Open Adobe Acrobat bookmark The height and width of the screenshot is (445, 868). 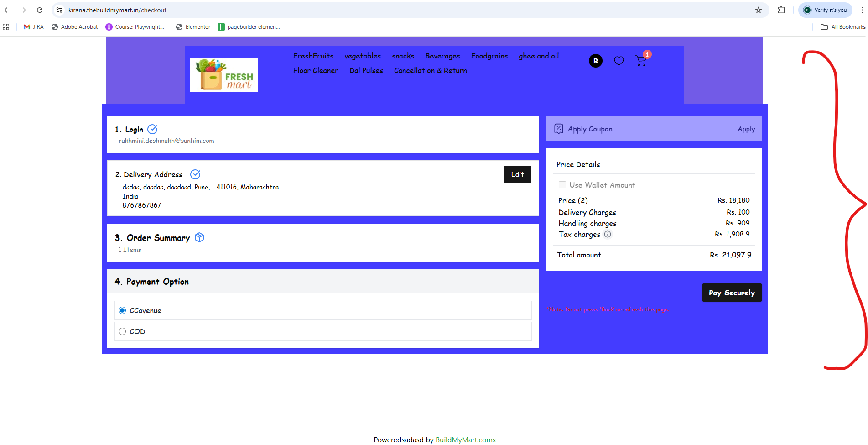tap(75, 27)
